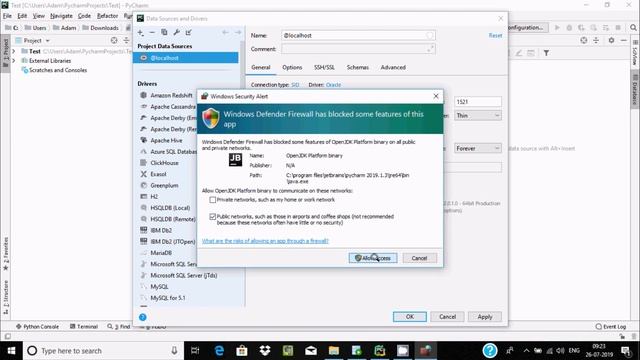Open the Forever save password dropdown
The image size is (640, 360).
click(478, 149)
